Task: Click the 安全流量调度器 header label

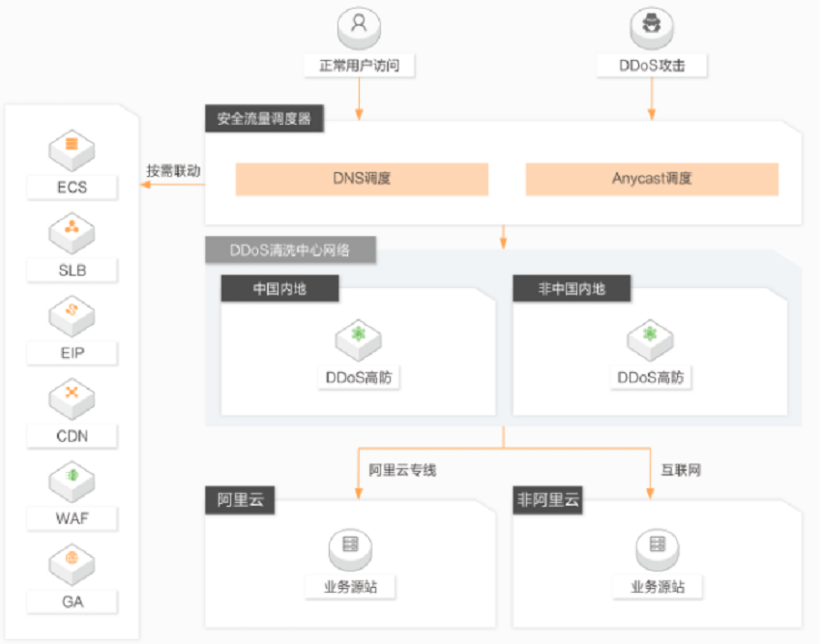Action: click(264, 118)
